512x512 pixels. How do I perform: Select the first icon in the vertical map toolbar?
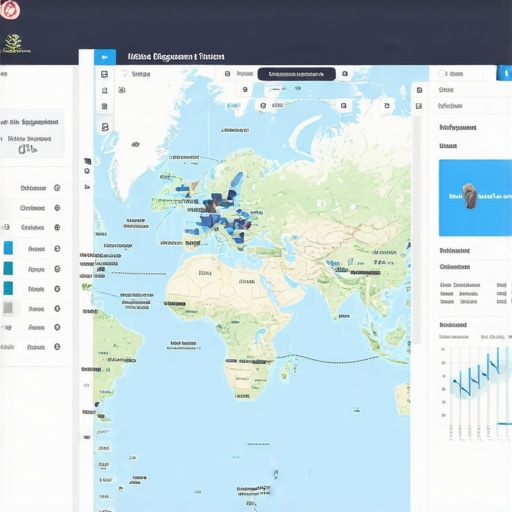pyautogui.click(x=104, y=74)
